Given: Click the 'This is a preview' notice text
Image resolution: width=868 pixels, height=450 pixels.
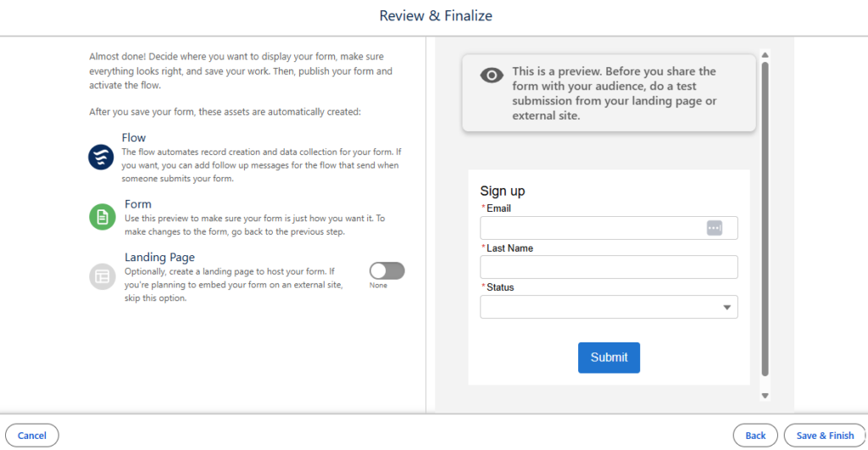Looking at the screenshot, I should 615,93.
